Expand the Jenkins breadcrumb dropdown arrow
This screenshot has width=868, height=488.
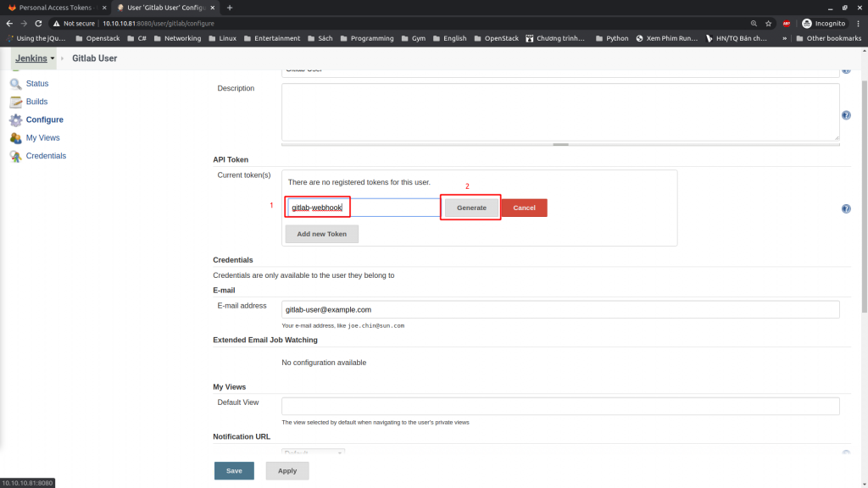53,58
